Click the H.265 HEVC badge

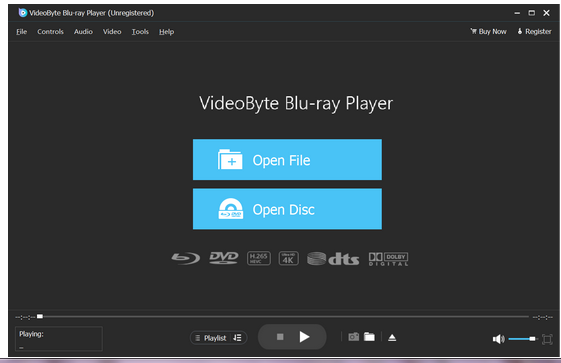tap(259, 258)
